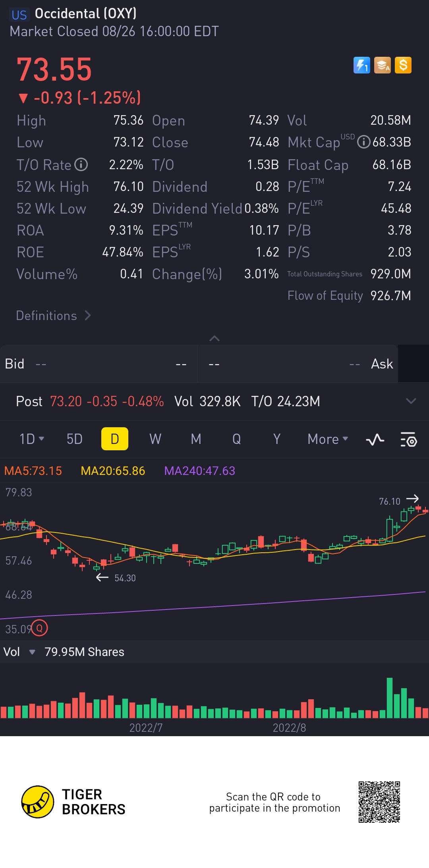Expand post-market row with down chevron
This screenshot has height=868, width=429.
click(x=411, y=401)
